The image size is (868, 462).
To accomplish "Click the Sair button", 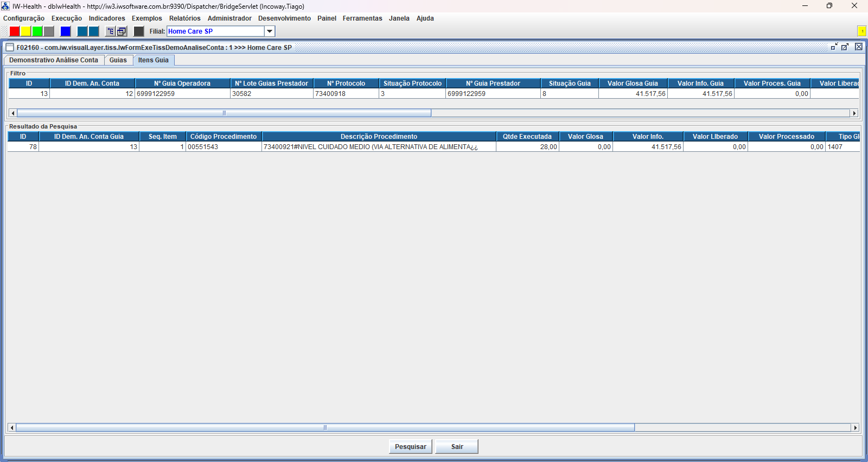I will coord(457,447).
